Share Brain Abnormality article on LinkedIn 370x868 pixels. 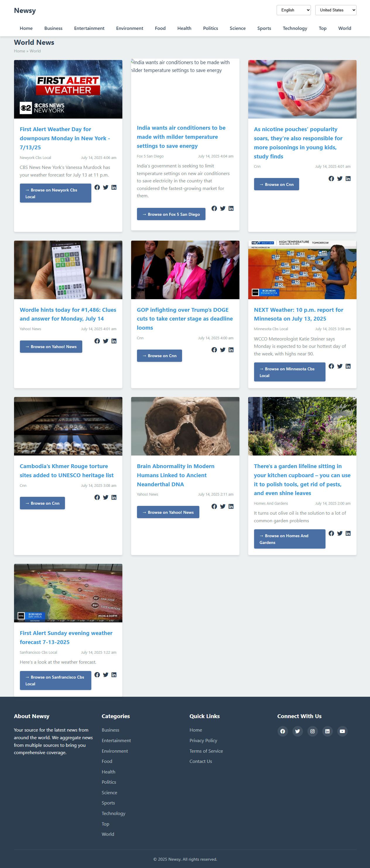click(x=231, y=506)
